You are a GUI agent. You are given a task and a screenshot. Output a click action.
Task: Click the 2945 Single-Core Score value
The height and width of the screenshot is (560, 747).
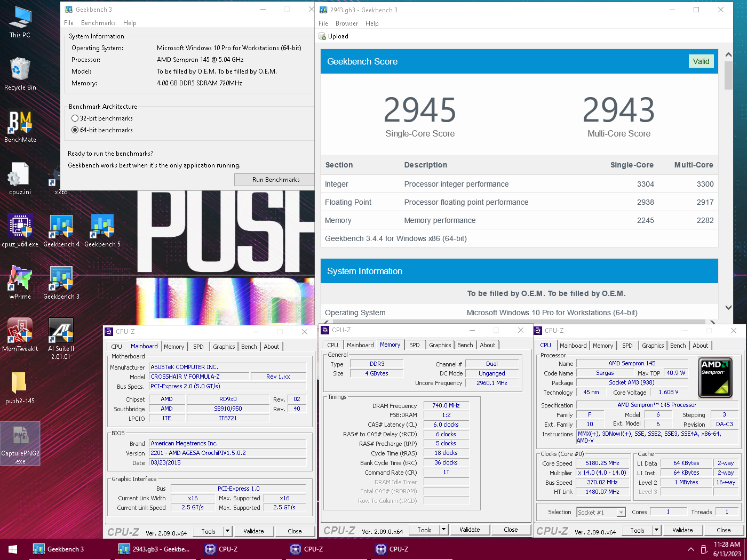[420, 110]
